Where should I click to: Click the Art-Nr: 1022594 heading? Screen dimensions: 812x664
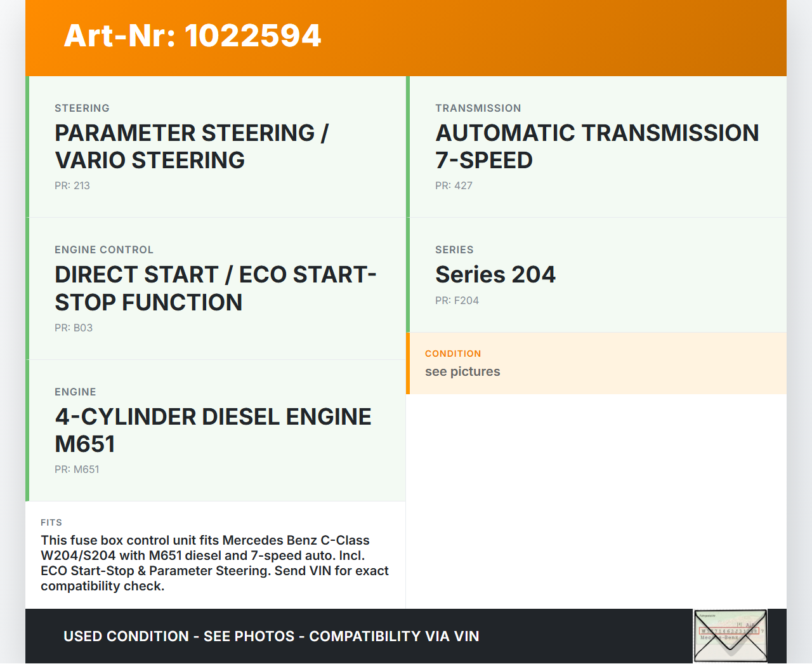pos(192,36)
